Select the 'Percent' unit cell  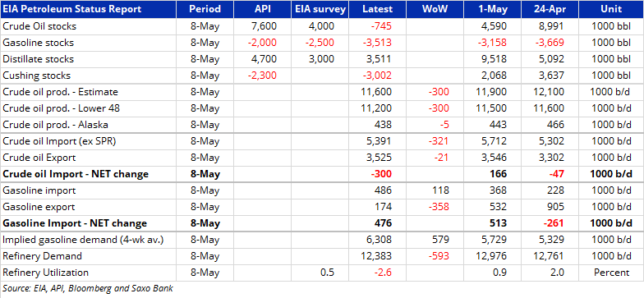(x=611, y=273)
